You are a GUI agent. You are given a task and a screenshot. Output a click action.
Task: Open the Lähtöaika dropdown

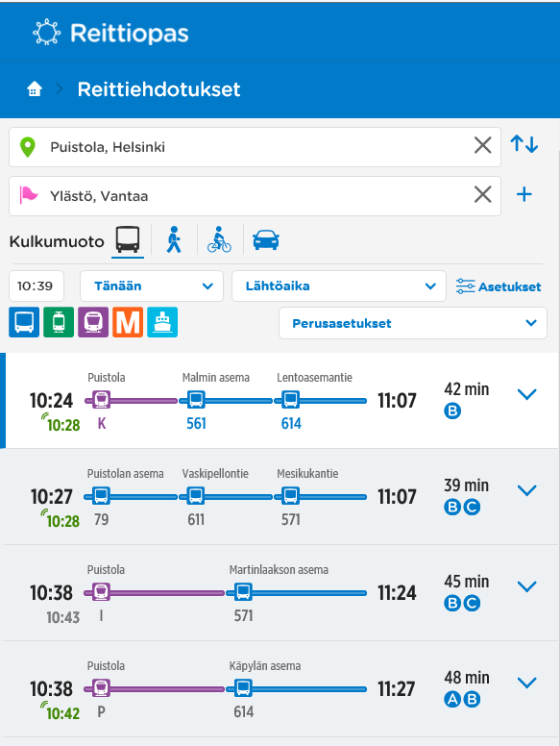(x=339, y=286)
